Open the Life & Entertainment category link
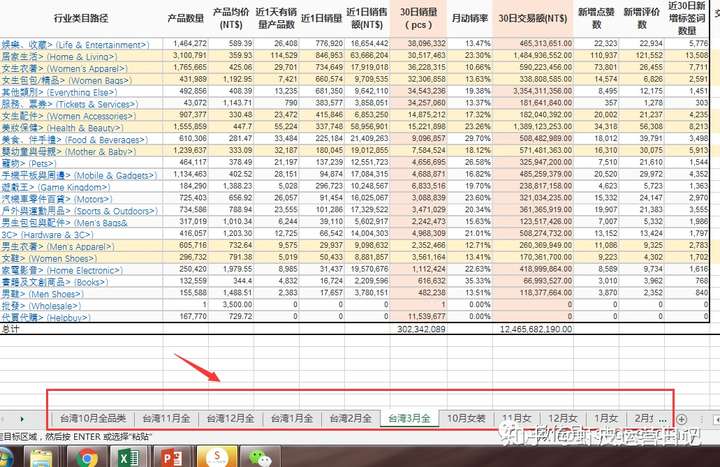The height and width of the screenshot is (467, 720). point(75,45)
